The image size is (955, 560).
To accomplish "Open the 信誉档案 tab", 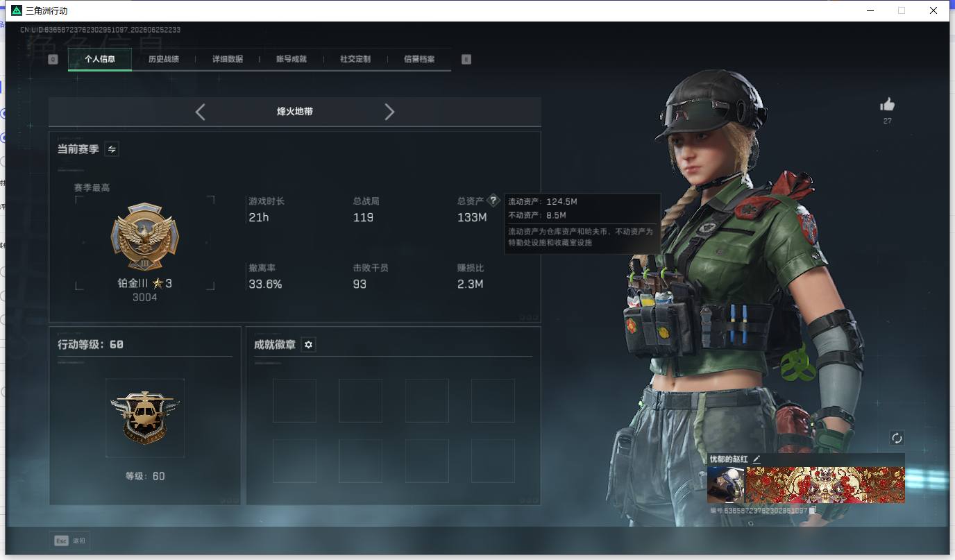I will point(419,59).
